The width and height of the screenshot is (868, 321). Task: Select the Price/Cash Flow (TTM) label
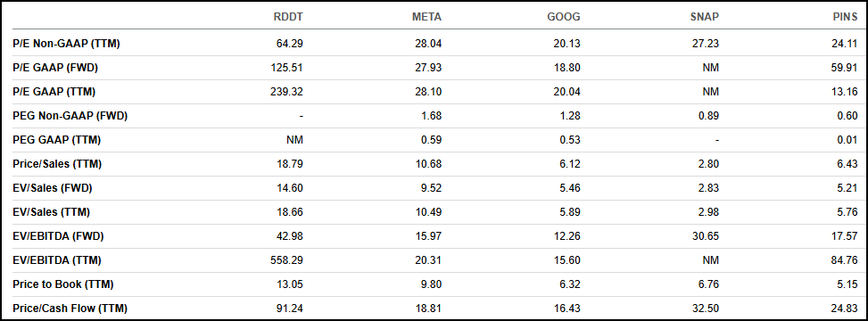(x=70, y=309)
